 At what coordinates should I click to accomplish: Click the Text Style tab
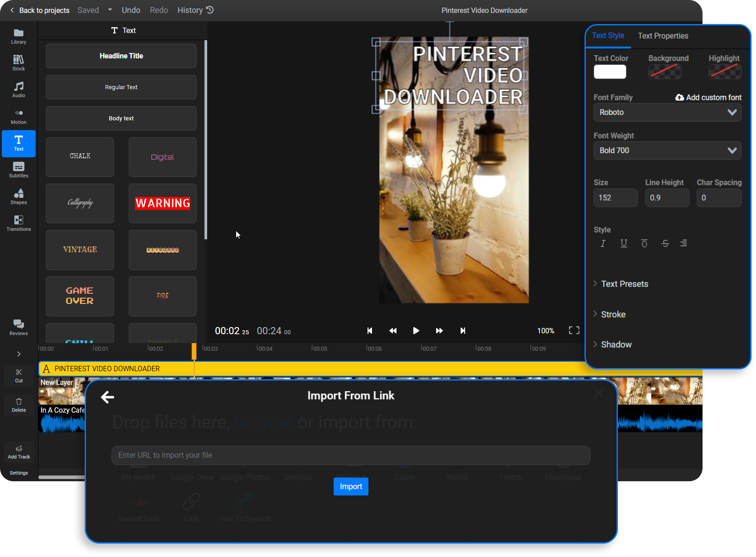point(608,36)
